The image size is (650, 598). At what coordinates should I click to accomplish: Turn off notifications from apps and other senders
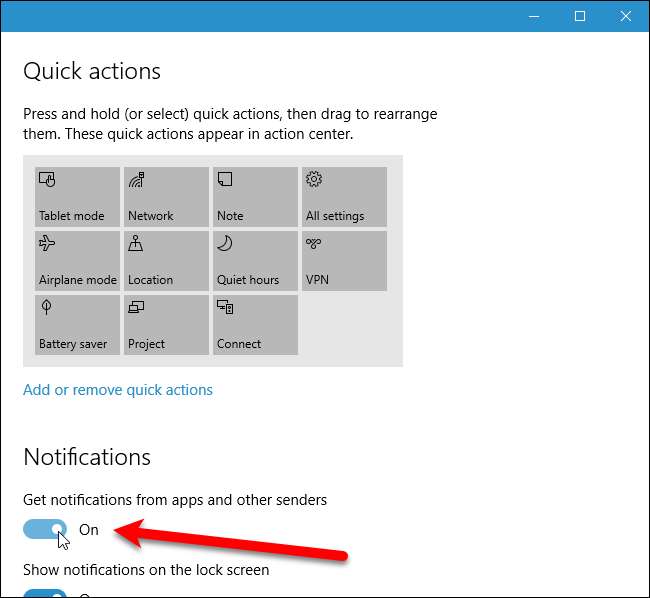click(46, 530)
